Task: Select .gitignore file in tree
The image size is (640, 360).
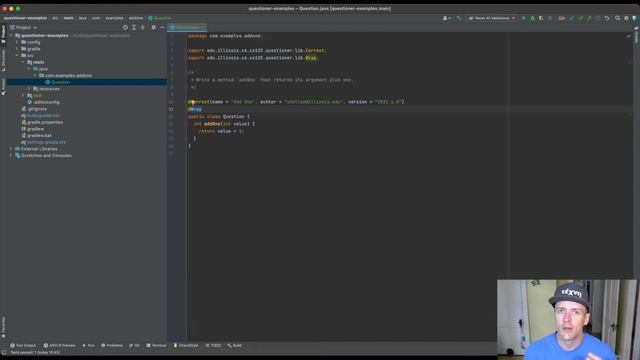Action: point(34,109)
